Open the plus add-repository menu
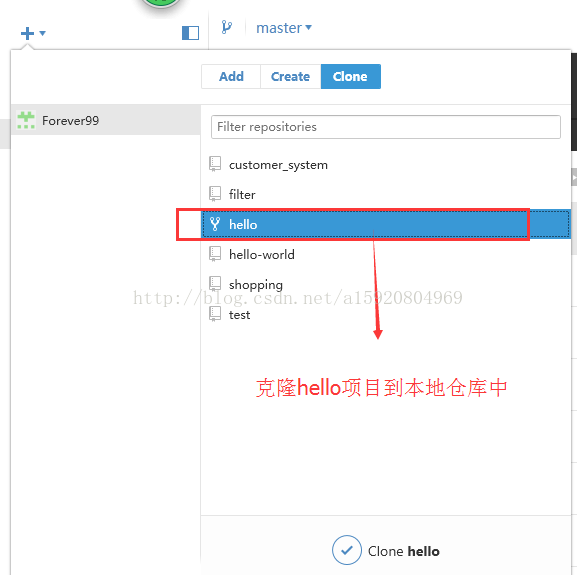The height and width of the screenshot is (575, 577). (x=28, y=33)
